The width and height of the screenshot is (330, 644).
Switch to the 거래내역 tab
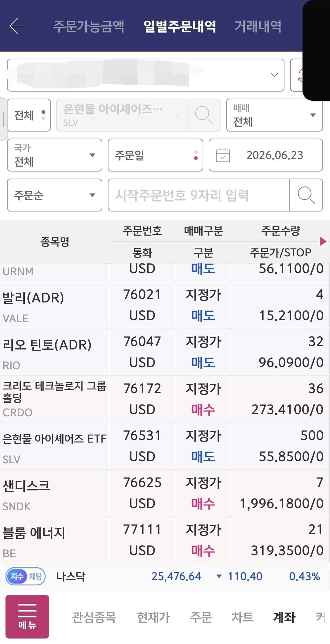pyautogui.click(x=258, y=26)
